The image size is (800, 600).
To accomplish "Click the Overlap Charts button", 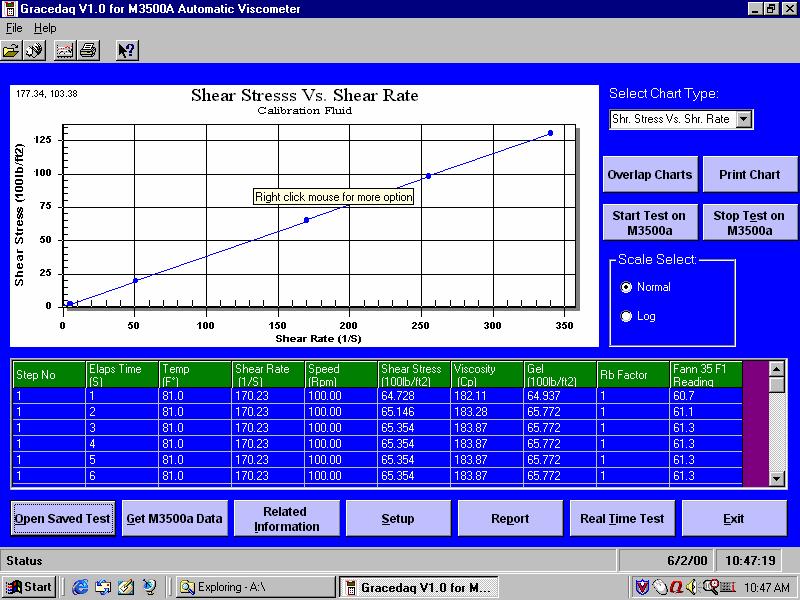I will 650,174.
